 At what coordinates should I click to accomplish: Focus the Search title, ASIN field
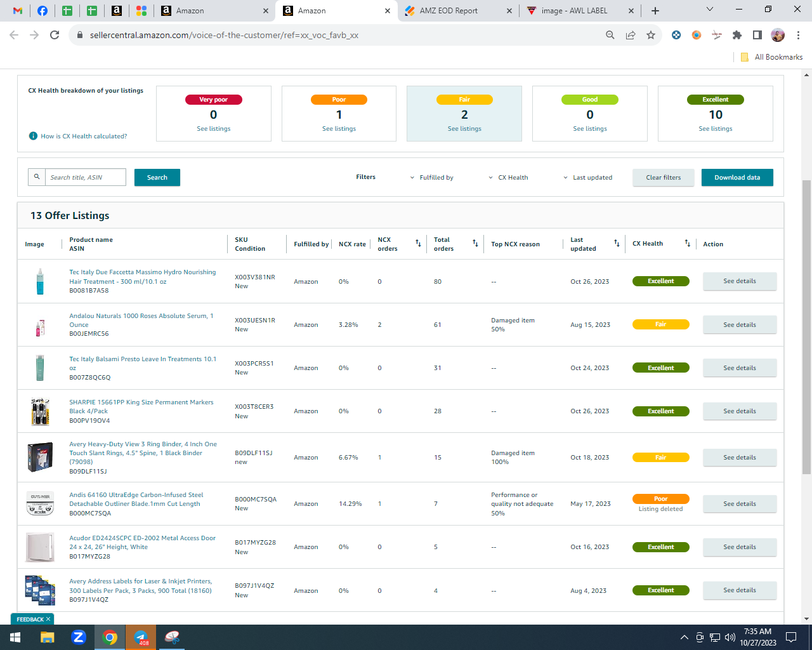86,178
